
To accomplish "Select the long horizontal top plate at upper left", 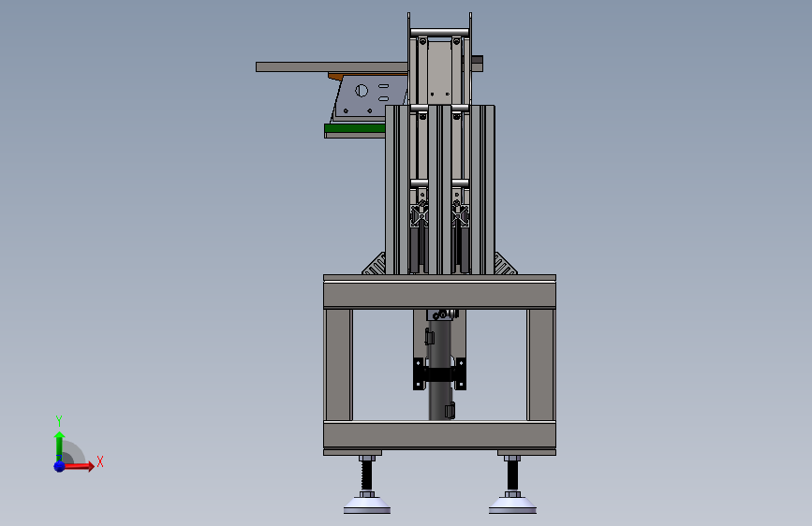I will coord(332,66).
